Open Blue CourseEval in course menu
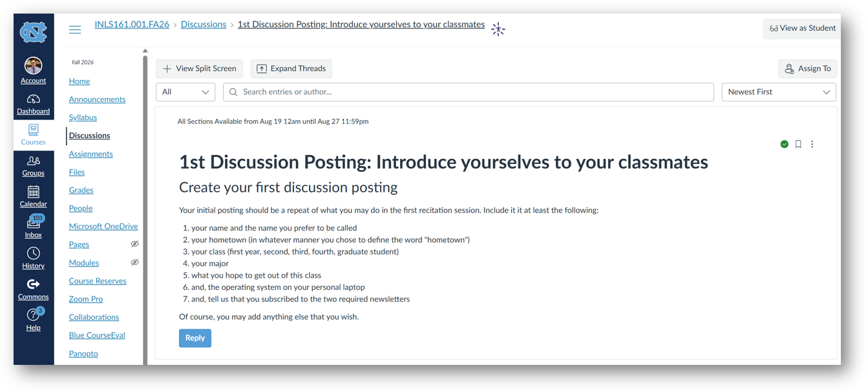The height and width of the screenshot is (392, 868). click(x=97, y=335)
